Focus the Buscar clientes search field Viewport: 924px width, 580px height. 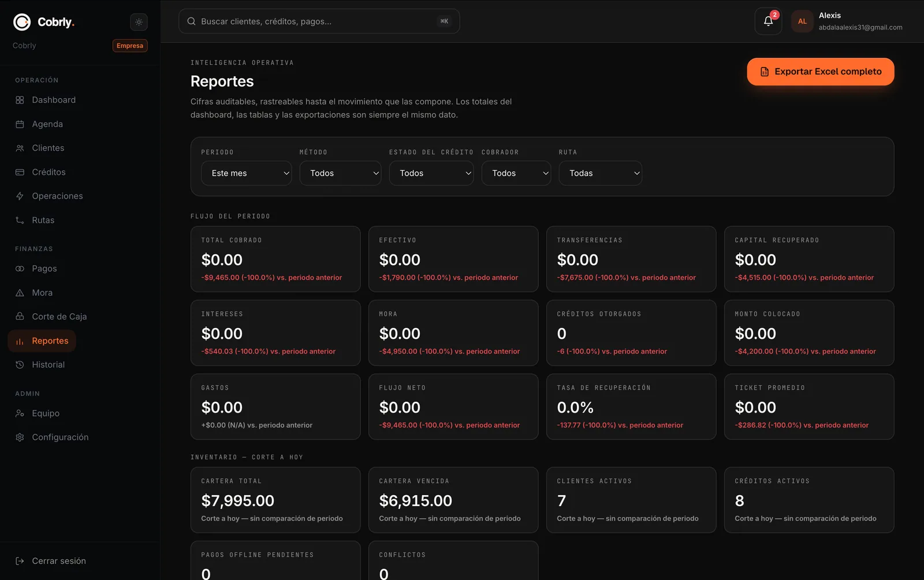pyautogui.click(x=319, y=21)
